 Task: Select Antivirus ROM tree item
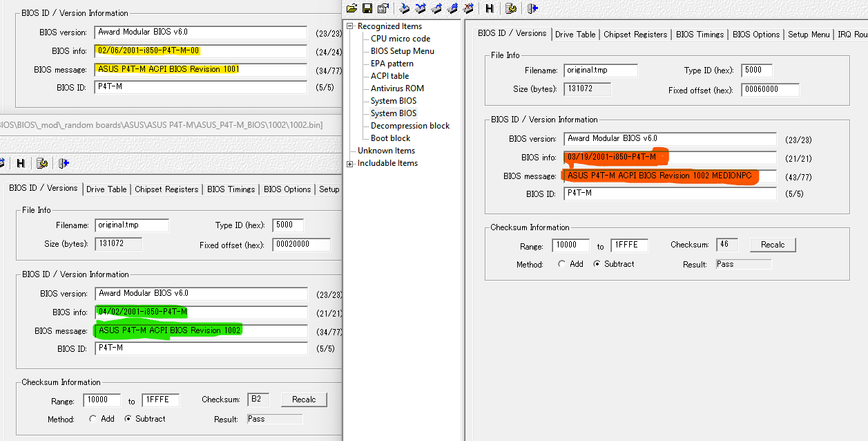(x=397, y=88)
